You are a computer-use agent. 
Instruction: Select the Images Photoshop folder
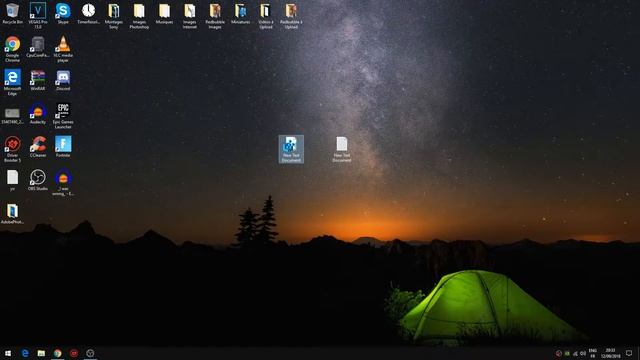[139, 16]
